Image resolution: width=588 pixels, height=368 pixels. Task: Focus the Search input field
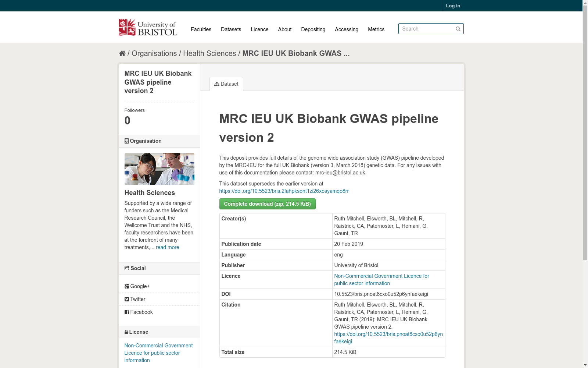(x=426, y=29)
